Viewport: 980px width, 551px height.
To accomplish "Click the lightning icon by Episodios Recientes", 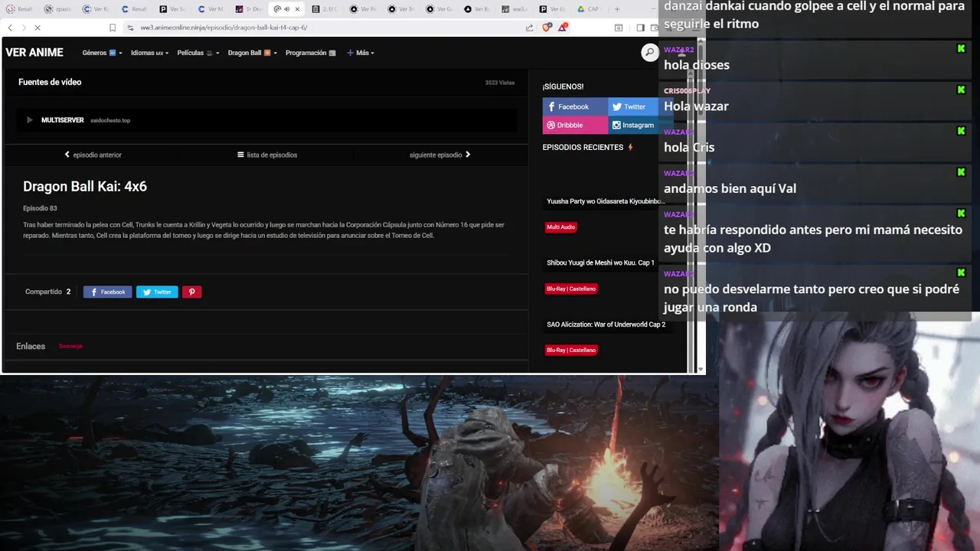I will click(x=631, y=147).
